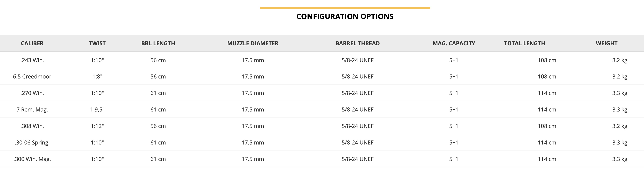The image size is (644, 172).
Task: Click the 1:8" twist rate cell
Action: [97, 77]
